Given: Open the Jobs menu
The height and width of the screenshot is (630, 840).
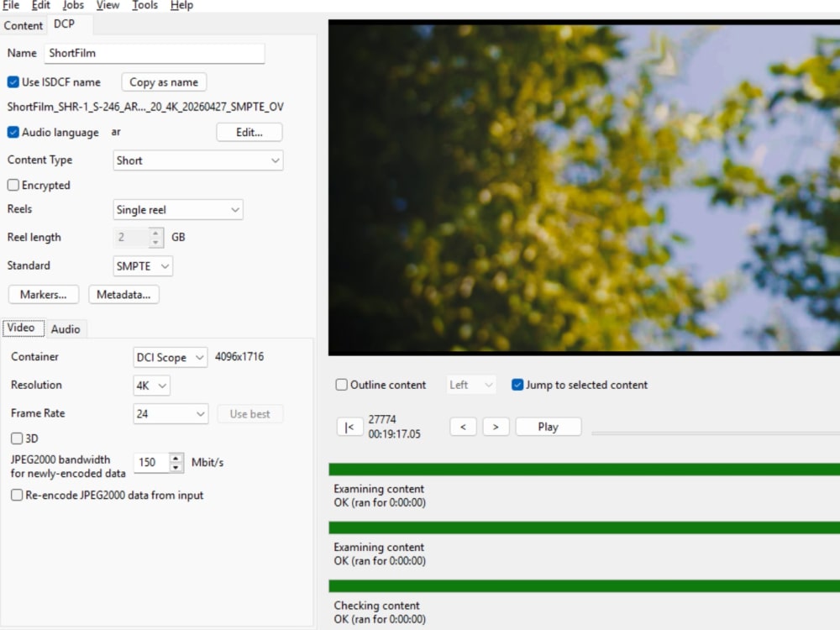Looking at the screenshot, I should [x=73, y=5].
